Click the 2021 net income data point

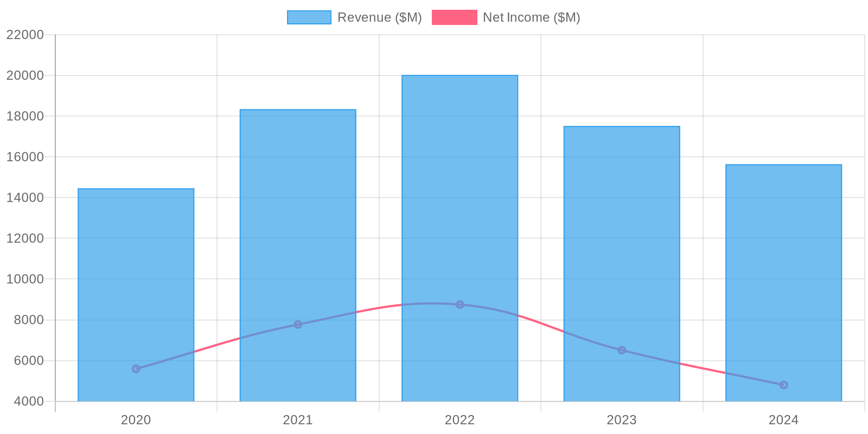click(298, 324)
